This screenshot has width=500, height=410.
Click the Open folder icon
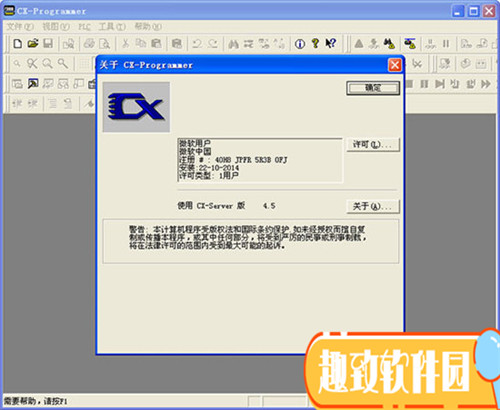[x=33, y=44]
